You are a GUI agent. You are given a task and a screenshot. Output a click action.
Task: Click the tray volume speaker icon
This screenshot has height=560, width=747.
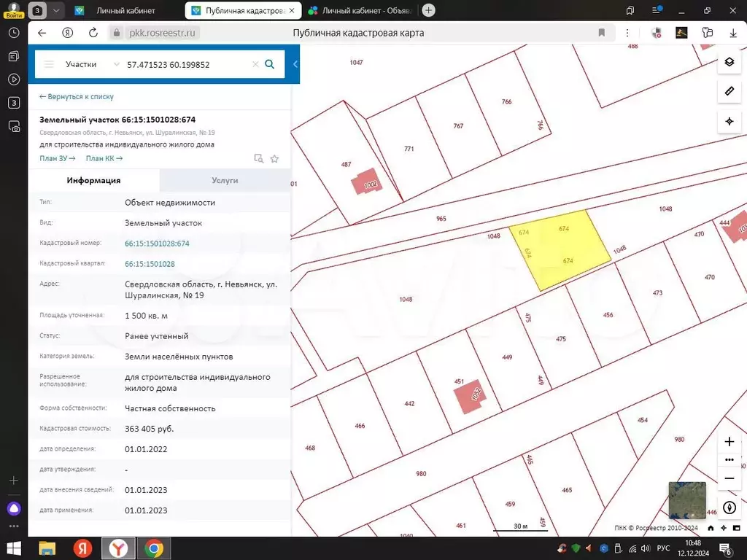646,548
